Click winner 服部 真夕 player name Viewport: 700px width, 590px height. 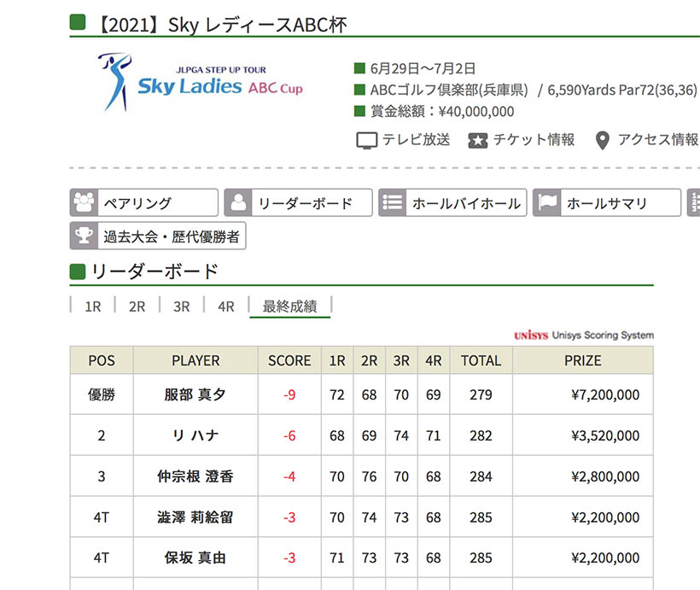point(195,395)
